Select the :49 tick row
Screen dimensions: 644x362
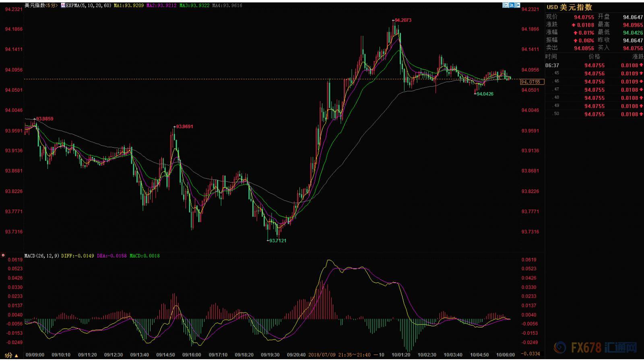click(x=594, y=106)
